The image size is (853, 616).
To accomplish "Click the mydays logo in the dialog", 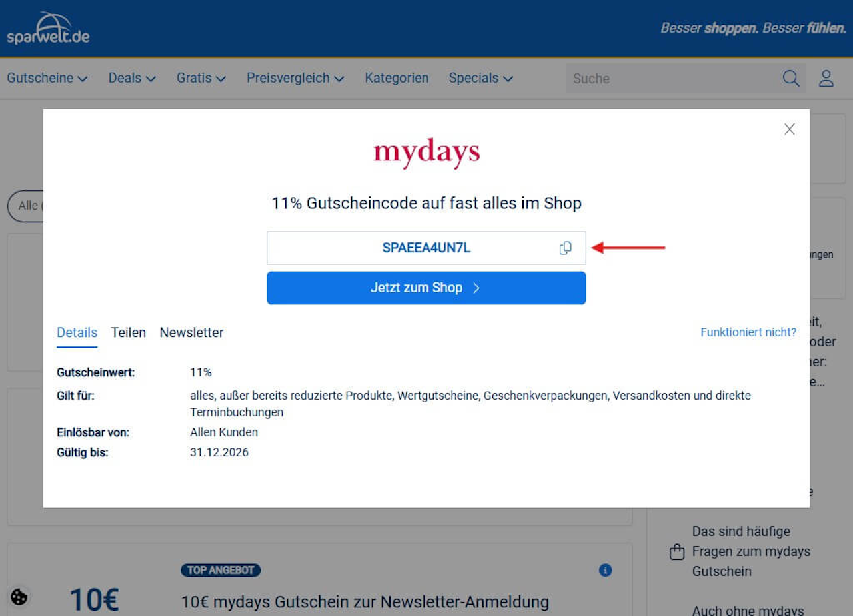I will tap(426, 153).
